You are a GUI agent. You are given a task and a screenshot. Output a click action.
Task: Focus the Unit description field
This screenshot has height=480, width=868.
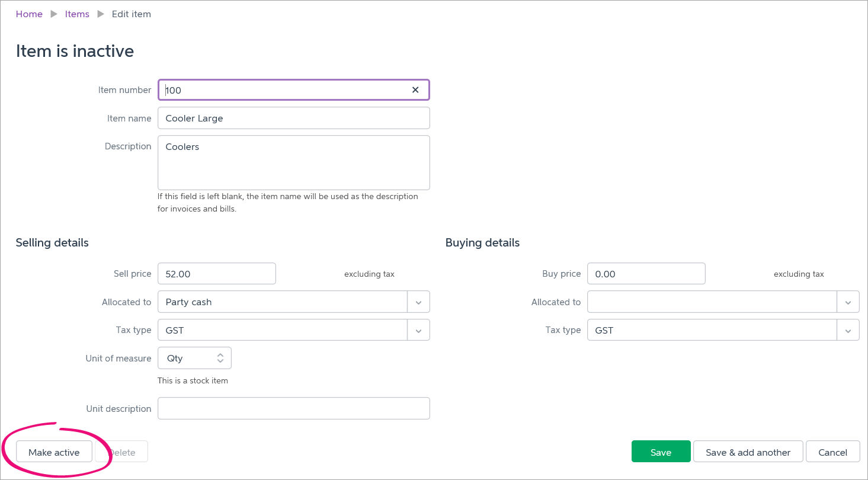click(x=293, y=409)
